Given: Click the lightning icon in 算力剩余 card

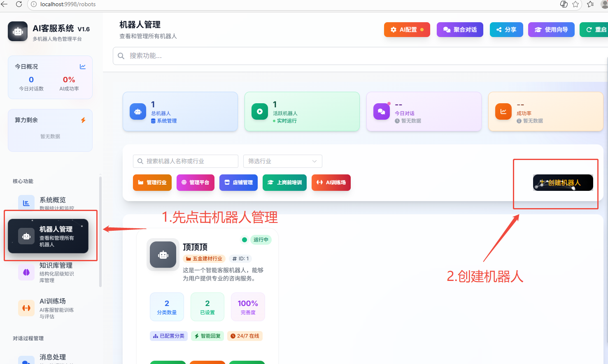Looking at the screenshot, I should (83, 120).
